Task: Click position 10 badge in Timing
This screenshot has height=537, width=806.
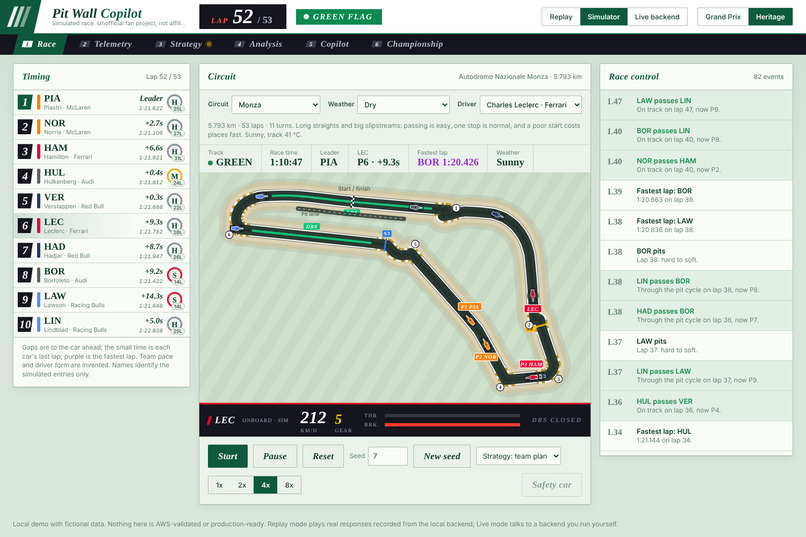Action: click(x=25, y=324)
